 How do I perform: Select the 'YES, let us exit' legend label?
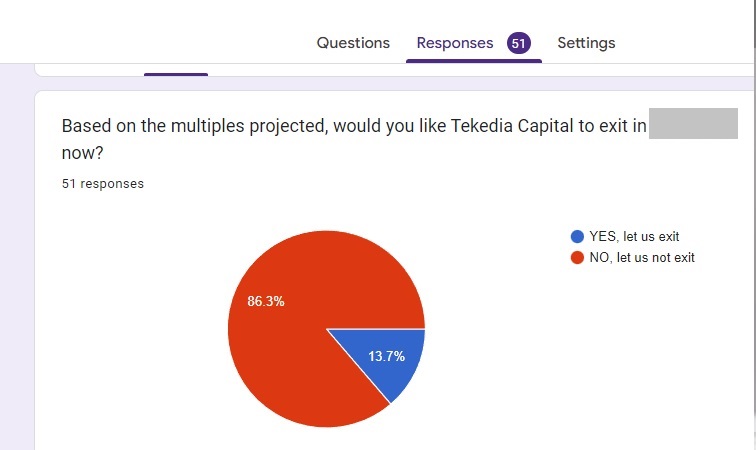(x=634, y=236)
